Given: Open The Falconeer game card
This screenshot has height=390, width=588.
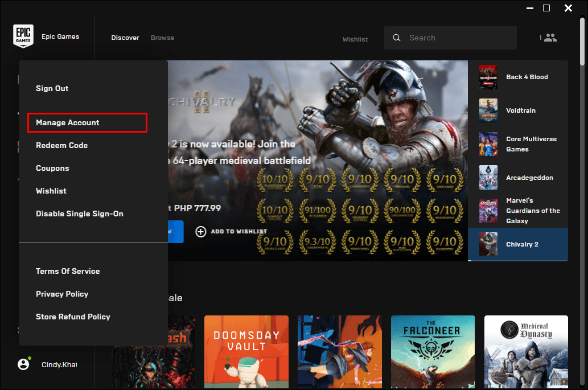Looking at the screenshot, I should [x=433, y=351].
